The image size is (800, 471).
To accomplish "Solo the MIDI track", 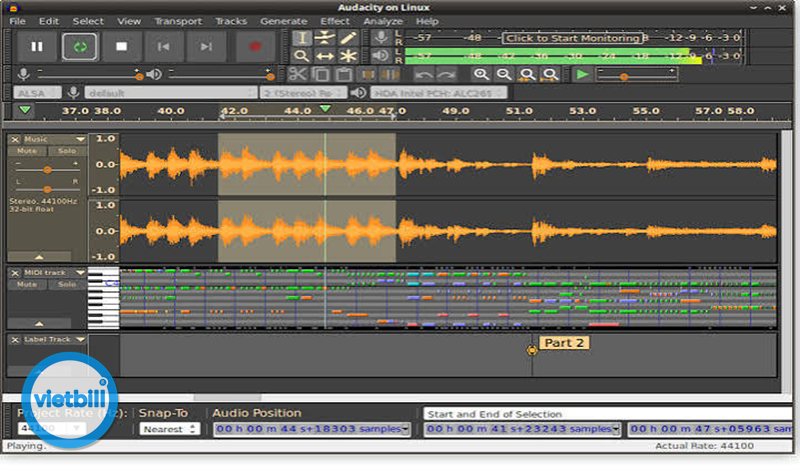I will [x=67, y=284].
